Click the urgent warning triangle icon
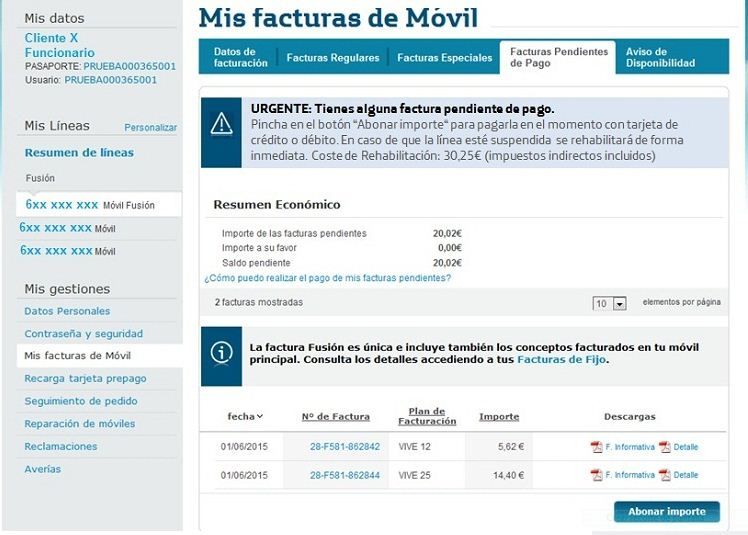Viewport: 748px width, 535px height. pos(221,124)
